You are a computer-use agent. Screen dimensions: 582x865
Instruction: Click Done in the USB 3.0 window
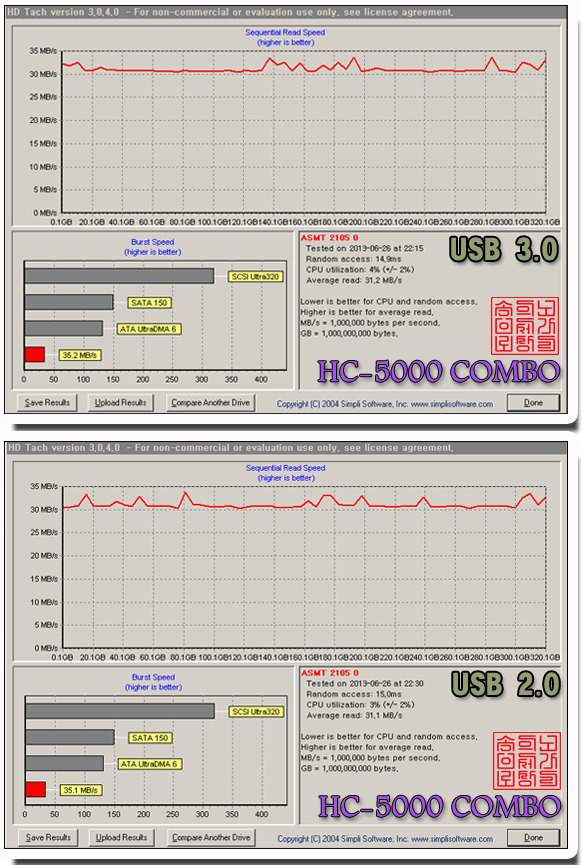533,403
